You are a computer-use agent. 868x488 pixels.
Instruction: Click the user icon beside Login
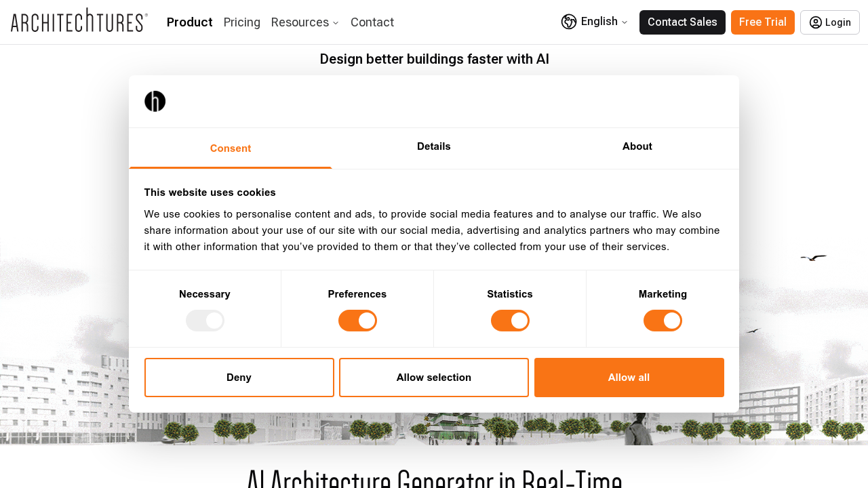coord(814,22)
